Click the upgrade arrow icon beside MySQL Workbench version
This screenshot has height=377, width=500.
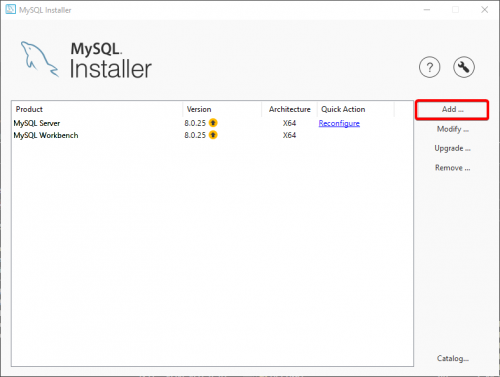[x=213, y=135]
